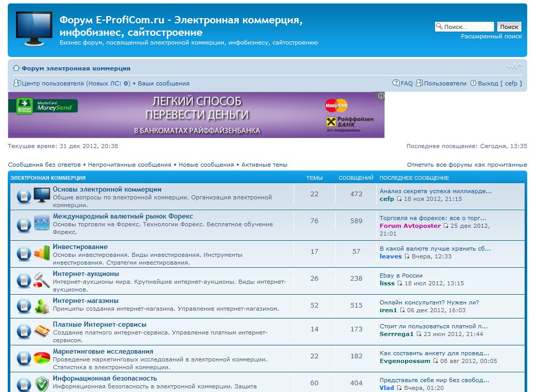Open Расширенный поиск advanced search link
This screenshot has height=392, width=536.
coord(491,36)
